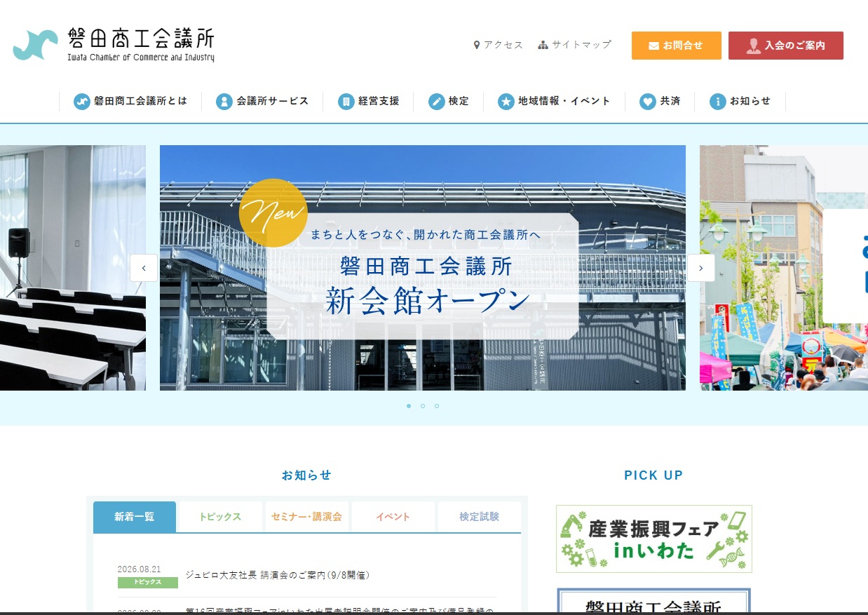This screenshot has height=615, width=868.
Task: Open the 磐田商工会議所 banner under PICK UP
Action: coord(654,601)
